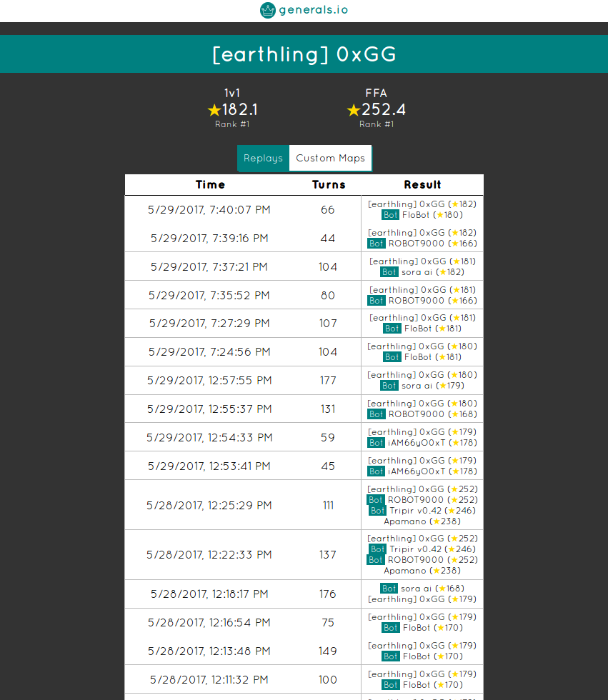The image size is (608, 700).
Task: Click the Turns column header
Action: coord(329,184)
